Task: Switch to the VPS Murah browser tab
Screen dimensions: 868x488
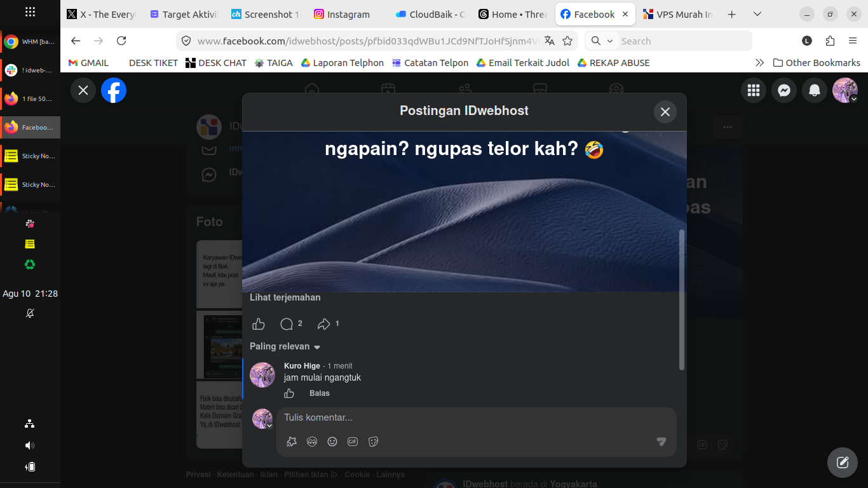Action: point(677,14)
